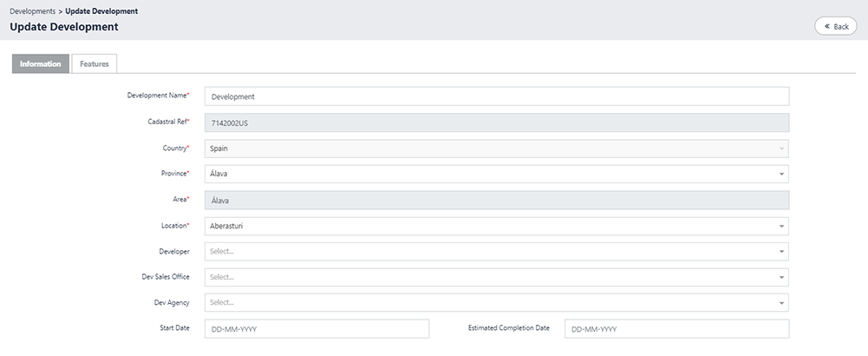The image size is (868, 356).
Task: Expand the Developer select dropdown
Action: click(497, 251)
